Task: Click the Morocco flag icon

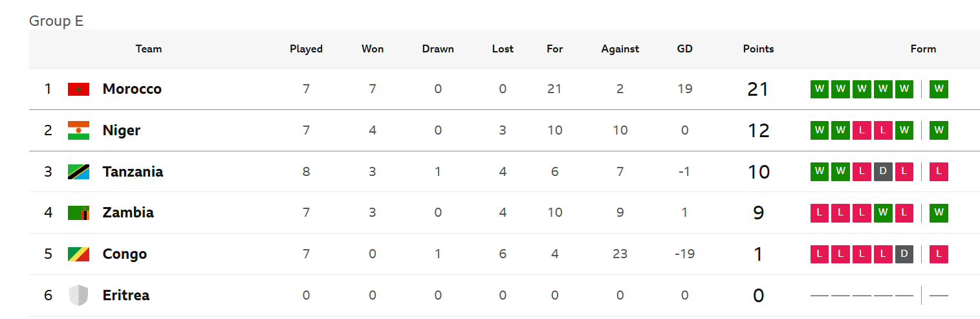Action: point(78,89)
